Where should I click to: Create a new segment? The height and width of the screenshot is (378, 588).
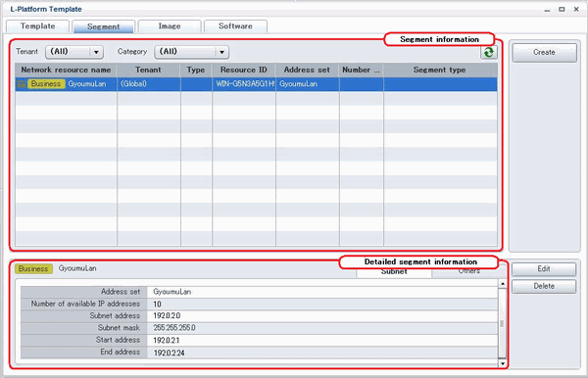544,53
